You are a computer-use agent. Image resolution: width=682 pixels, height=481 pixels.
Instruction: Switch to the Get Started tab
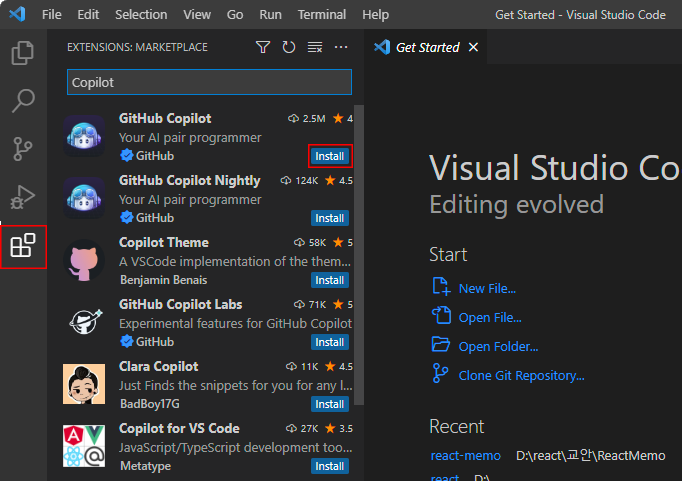tap(427, 47)
